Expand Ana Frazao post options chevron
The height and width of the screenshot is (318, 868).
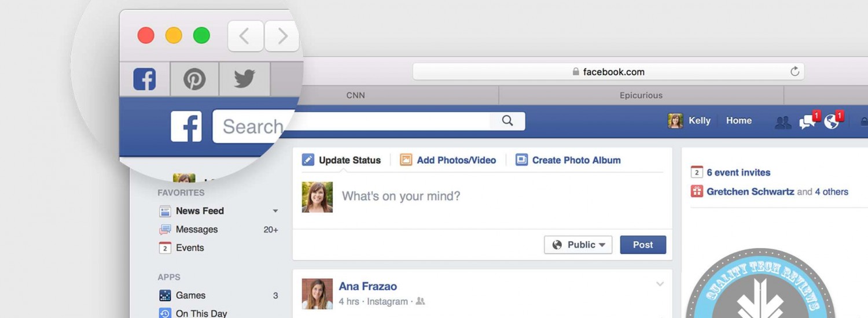point(660,284)
